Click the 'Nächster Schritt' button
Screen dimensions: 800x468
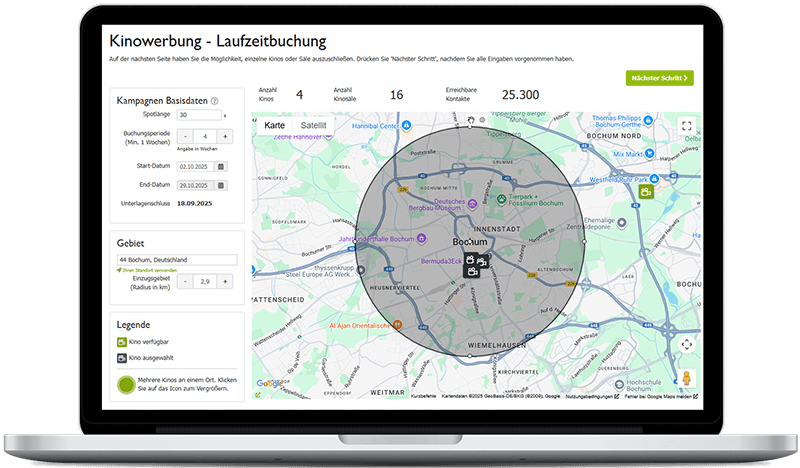click(x=659, y=78)
